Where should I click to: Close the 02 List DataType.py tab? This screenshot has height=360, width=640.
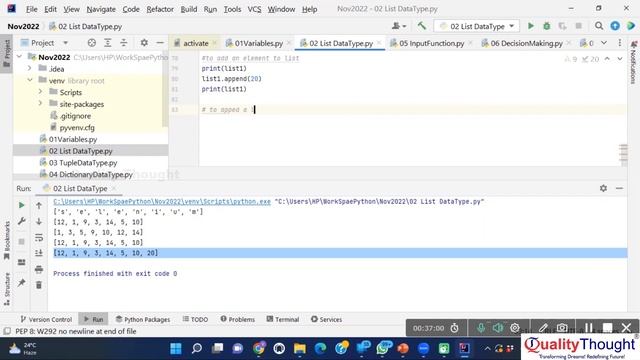point(379,43)
